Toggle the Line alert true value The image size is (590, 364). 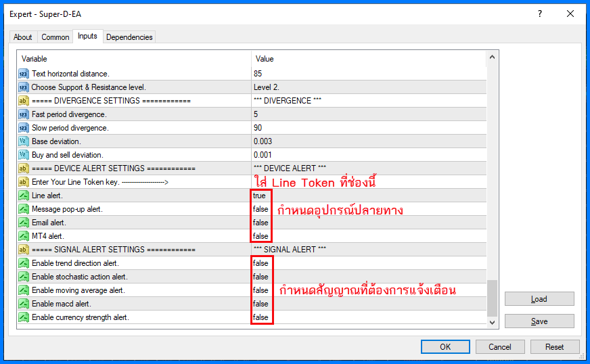(260, 196)
